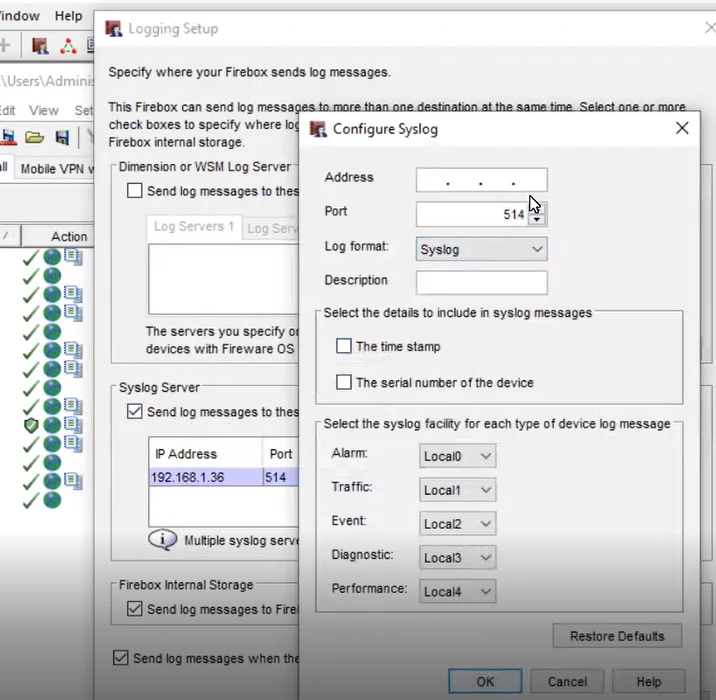Click the Cancel button in Configure Syslog
716x700 pixels.
(x=567, y=681)
